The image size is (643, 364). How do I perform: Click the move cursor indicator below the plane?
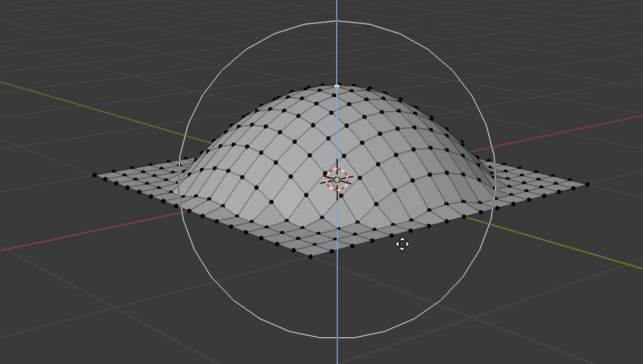(402, 244)
